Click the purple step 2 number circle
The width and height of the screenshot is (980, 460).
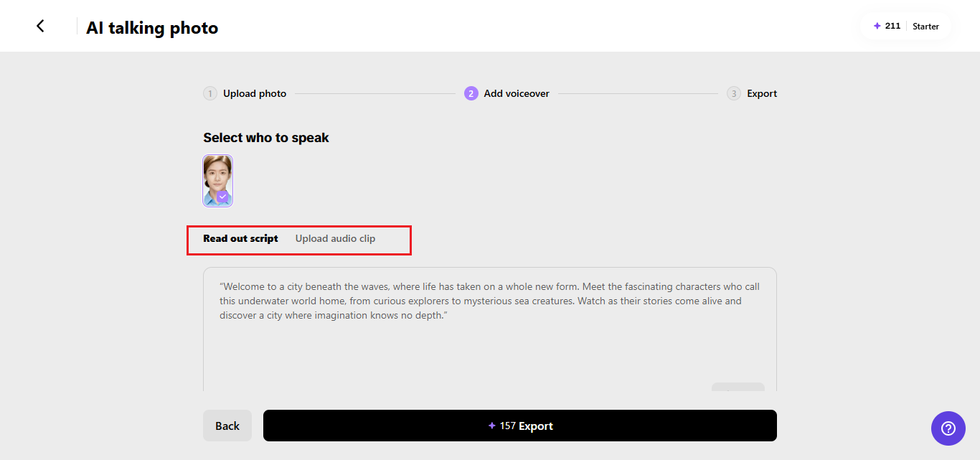tap(471, 93)
